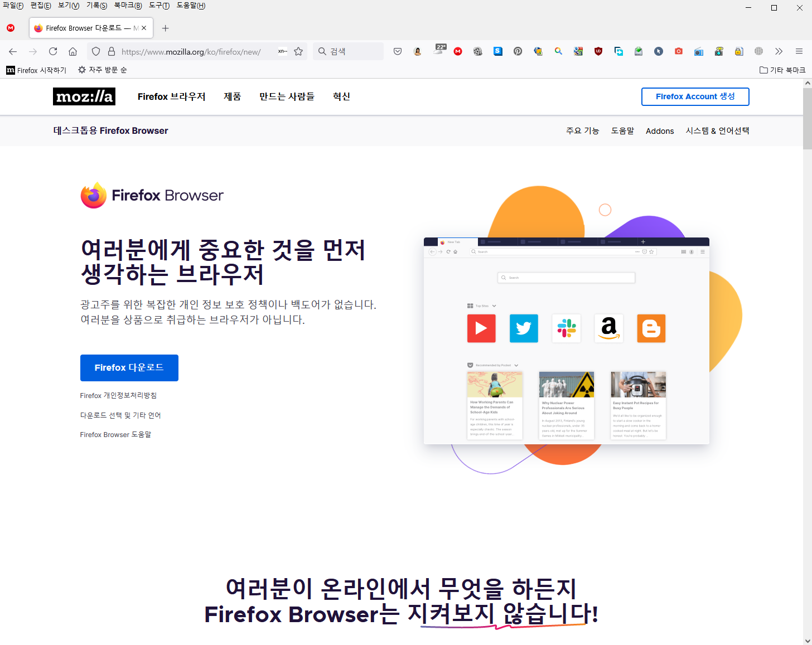Open 시스템 & 언어선택 link
The image size is (812, 645).
point(717,130)
